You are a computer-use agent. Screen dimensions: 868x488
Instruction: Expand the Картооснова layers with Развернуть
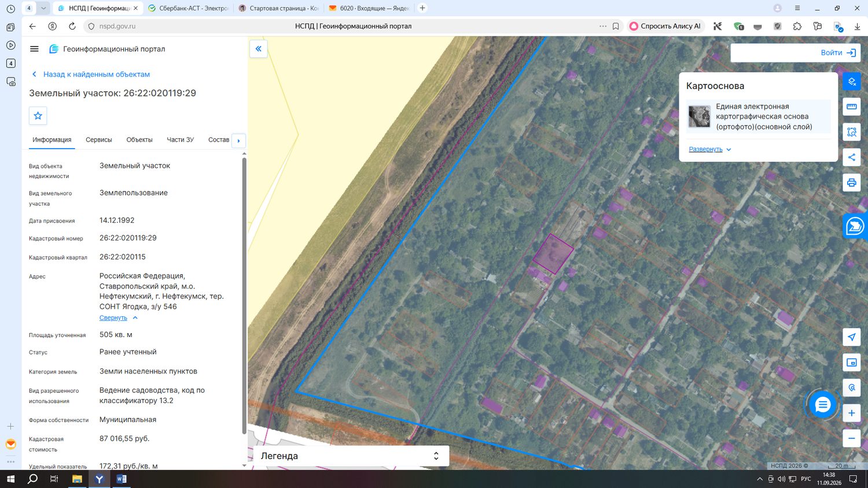pyautogui.click(x=710, y=149)
